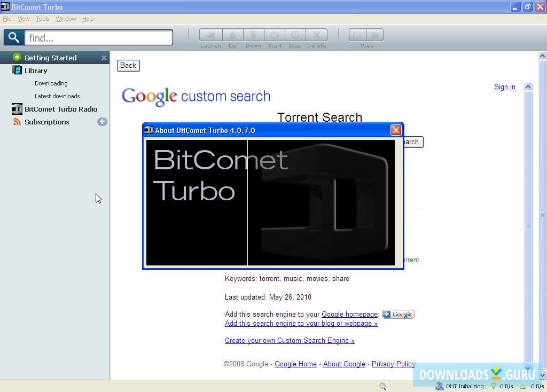Click Add this search engine to blog link
547x392 pixels.
(x=301, y=323)
